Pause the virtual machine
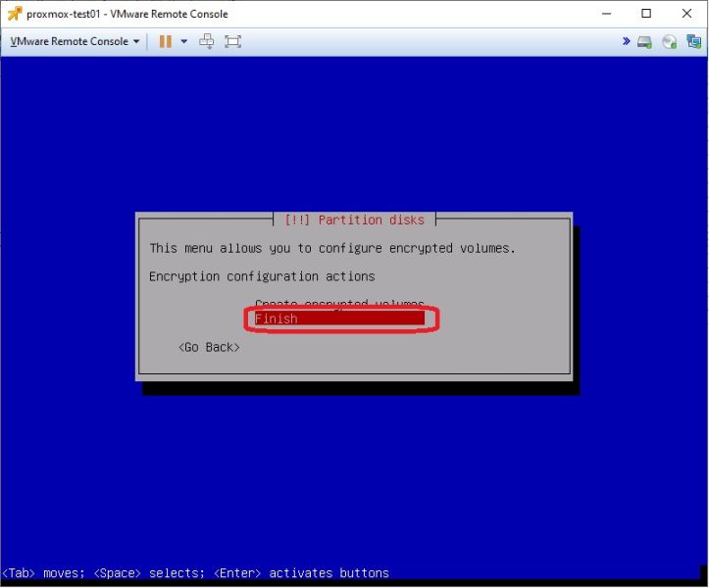Screen dimensions: 709x588 tap(166, 41)
